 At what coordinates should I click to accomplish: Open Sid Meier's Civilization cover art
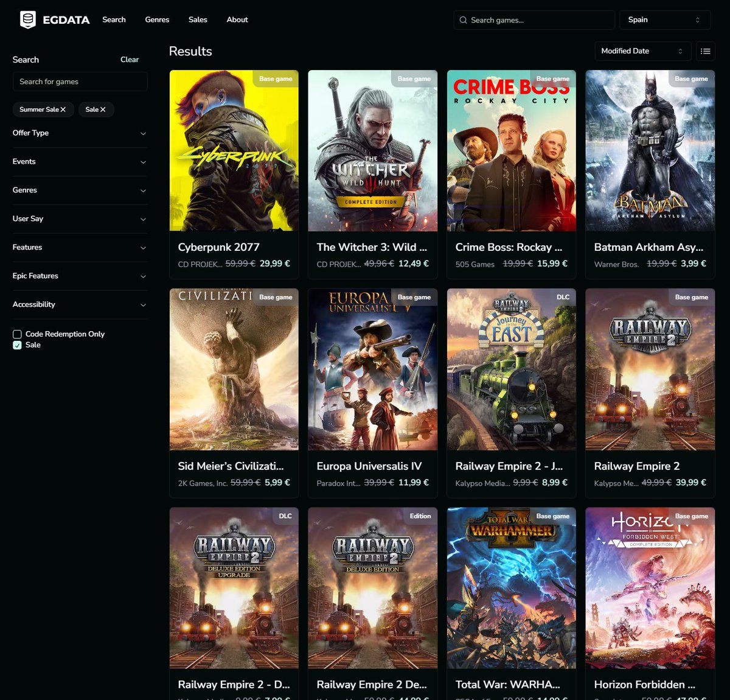click(234, 369)
